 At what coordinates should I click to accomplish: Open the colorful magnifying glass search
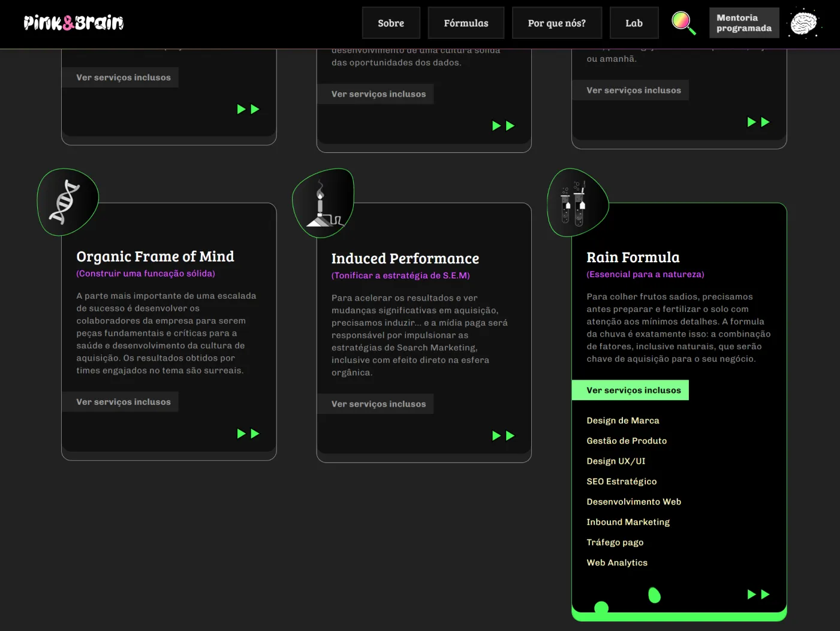(683, 23)
